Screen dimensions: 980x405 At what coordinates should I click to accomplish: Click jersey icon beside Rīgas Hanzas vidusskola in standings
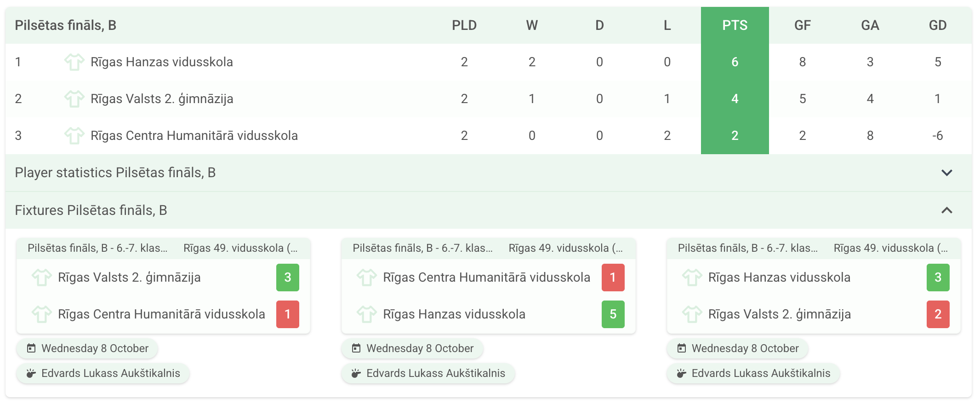pyautogui.click(x=74, y=62)
